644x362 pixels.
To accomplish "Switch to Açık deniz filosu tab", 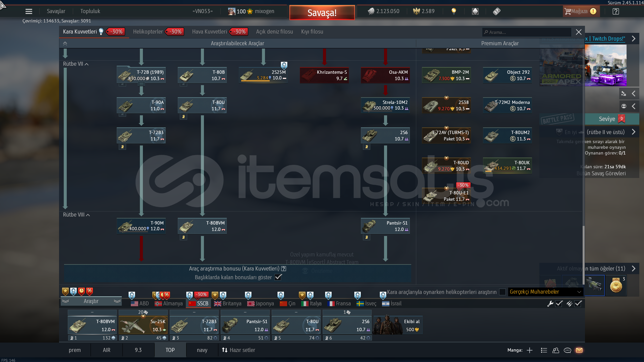I will tap(275, 32).
